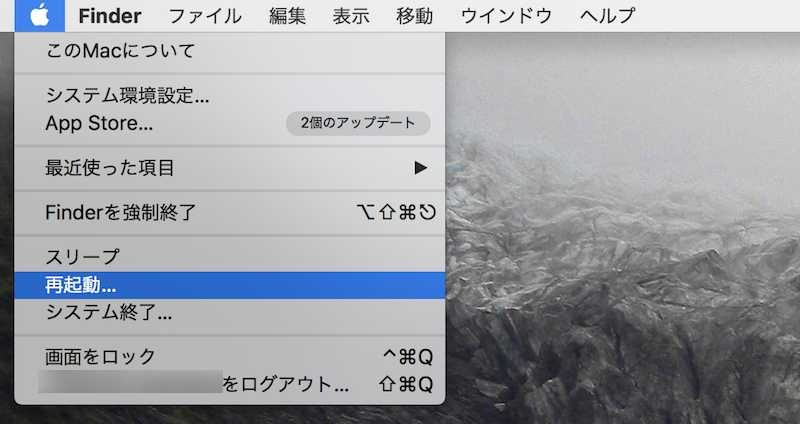The width and height of the screenshot is (800, 424).
Task: Click the ログアウト… menu item
Action: point(285,384)
